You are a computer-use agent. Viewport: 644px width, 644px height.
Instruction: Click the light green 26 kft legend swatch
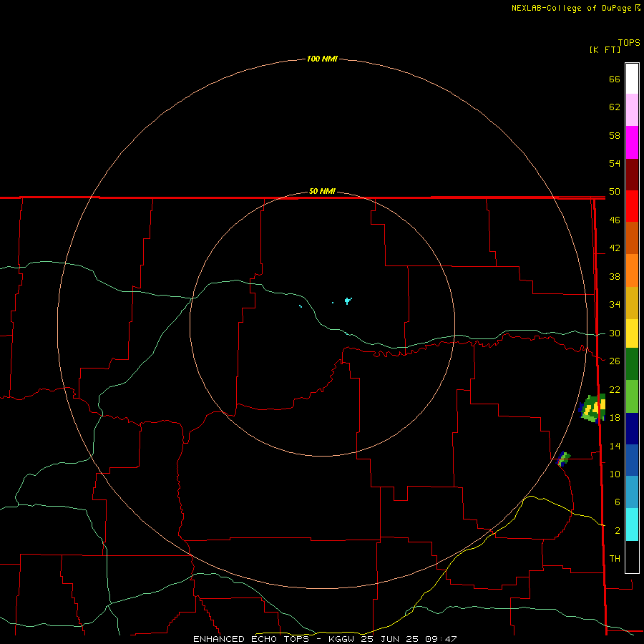tap(632, 396)
